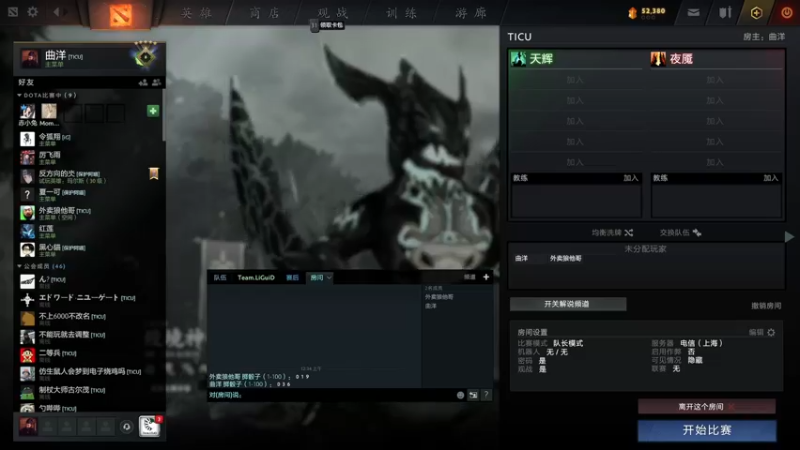The width and height of the screenshot is (800, 450).
Task: Click the chat popout icon
Action: click(x=473, y=395)
